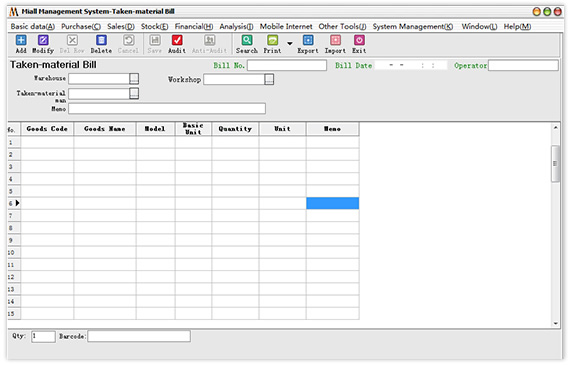This screenshot has width=568, height=365.
Task: Click the Goods Name column header
Action: (x=105, y=129)
